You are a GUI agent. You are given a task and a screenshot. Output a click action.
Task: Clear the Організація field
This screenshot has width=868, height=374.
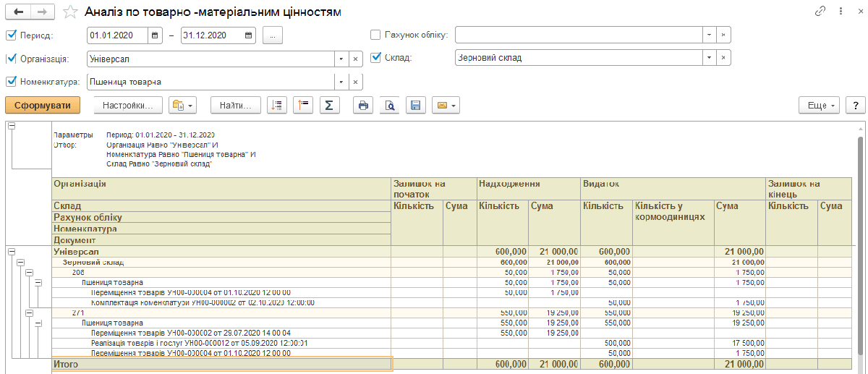355,59
